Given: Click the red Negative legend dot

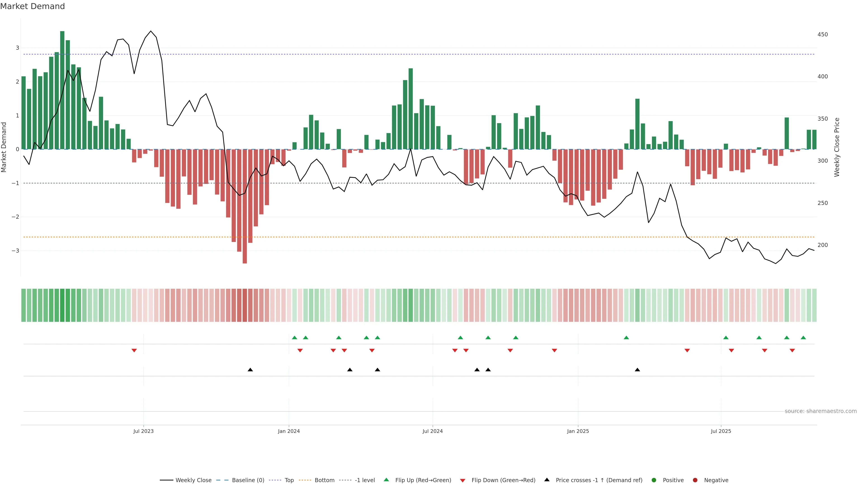Looking at the screenshot, I should [695, 480].
